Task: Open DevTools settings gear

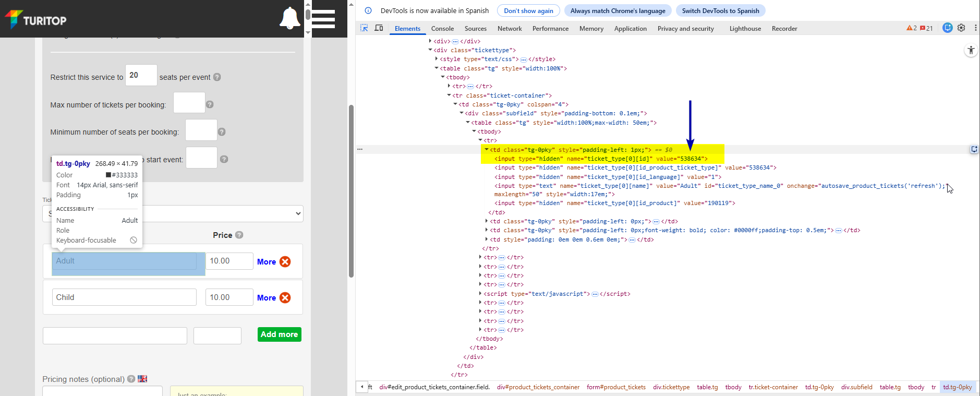Action: 961,28
